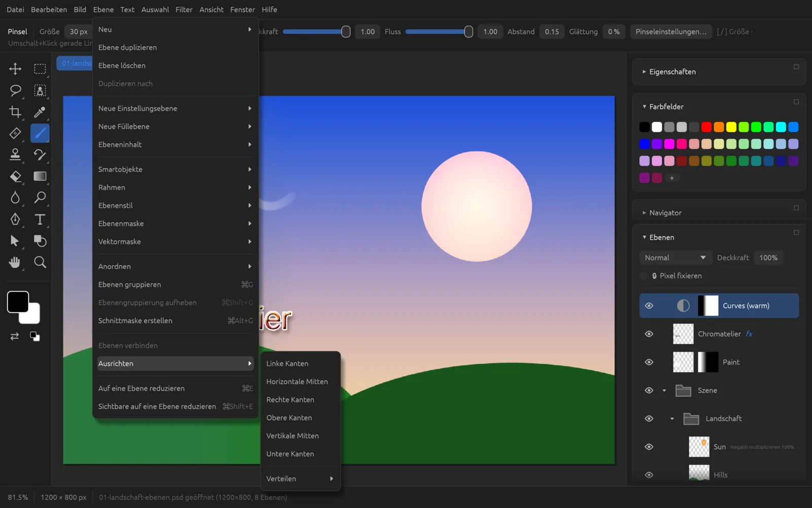Viewport: 812px width, 508px height.
Task: Open the Verteilen submenu
Action: tap(300, 479)
